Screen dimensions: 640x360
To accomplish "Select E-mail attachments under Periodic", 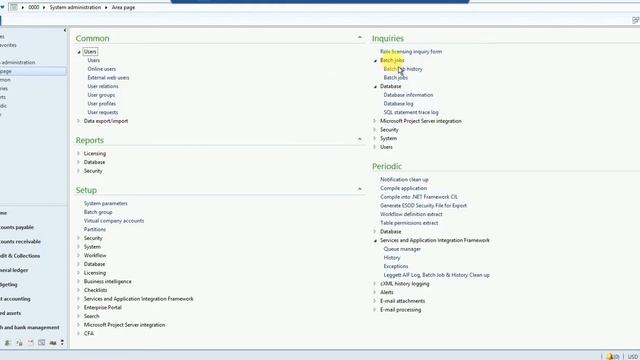I will 402,301.
